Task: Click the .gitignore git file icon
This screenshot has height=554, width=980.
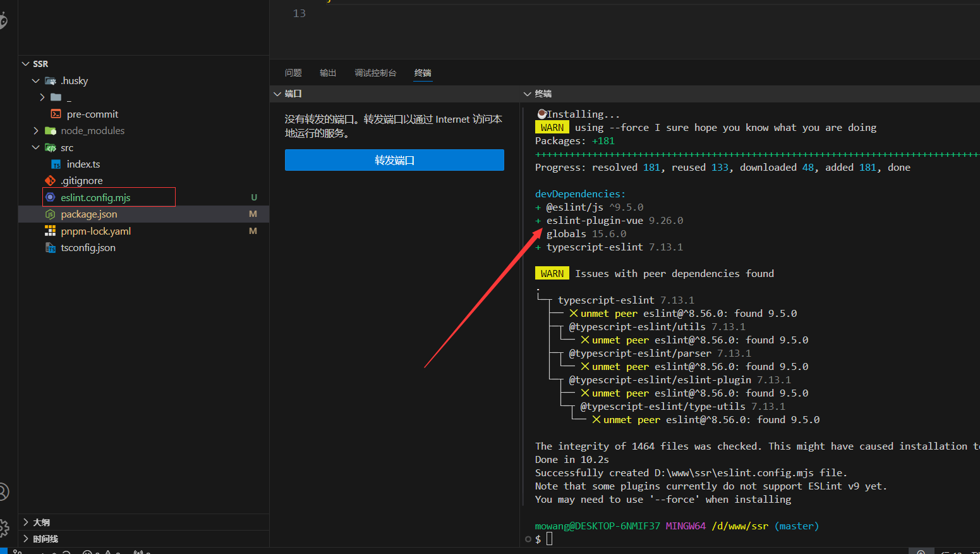Action: 51,181
